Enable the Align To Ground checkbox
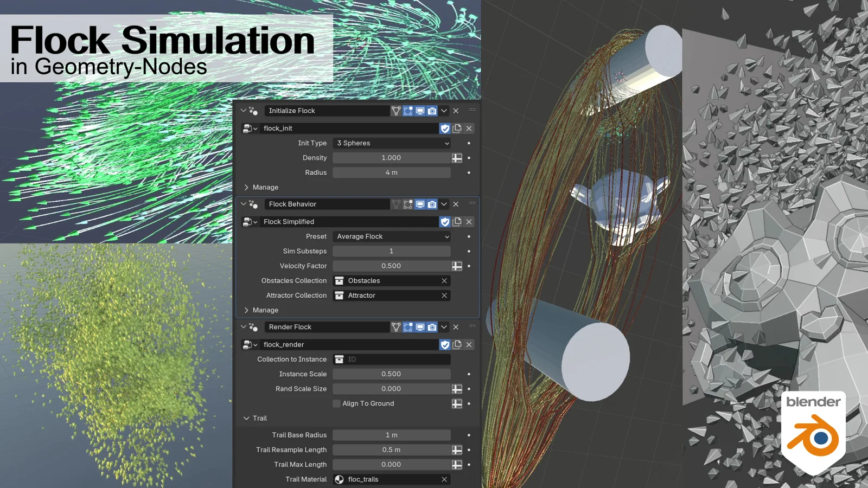Screen dimensions: 868x488 pyautogui.click(x=336, y=403)
